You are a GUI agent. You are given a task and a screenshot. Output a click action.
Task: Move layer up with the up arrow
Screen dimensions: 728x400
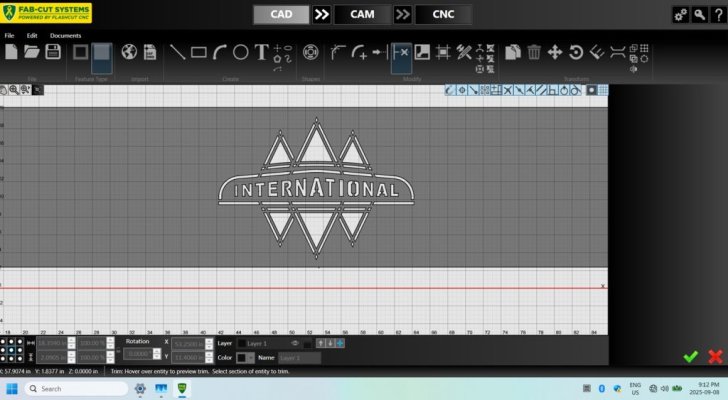(x=321, y=343)
